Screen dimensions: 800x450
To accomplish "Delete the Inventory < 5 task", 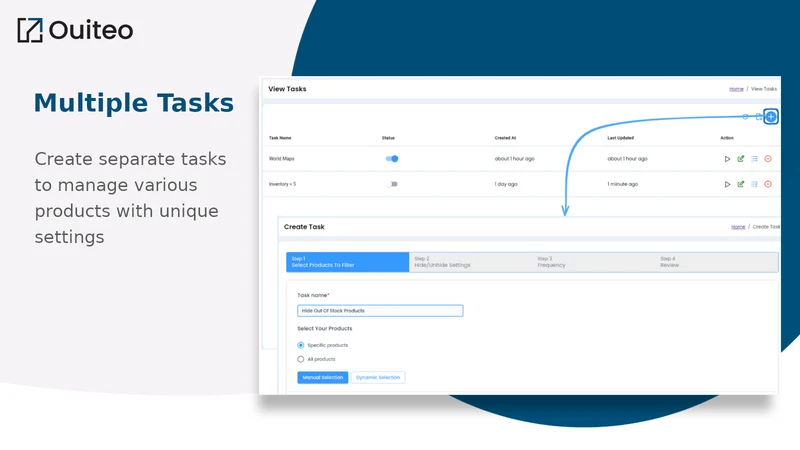I will 768,184.
